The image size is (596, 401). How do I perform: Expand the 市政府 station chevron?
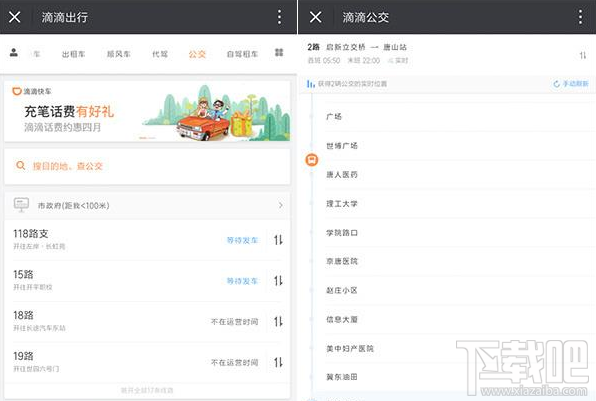pyautogui.click(x=281, y=205)
